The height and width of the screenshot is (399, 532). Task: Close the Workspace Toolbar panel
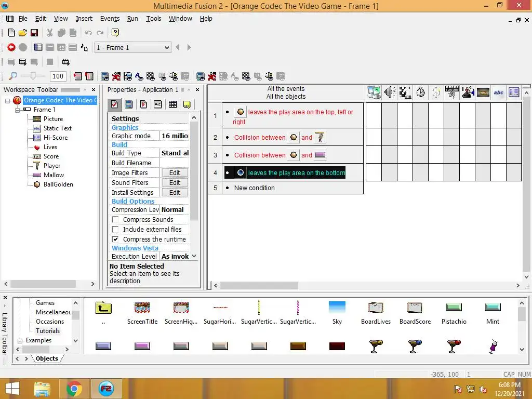click(94, 90)
